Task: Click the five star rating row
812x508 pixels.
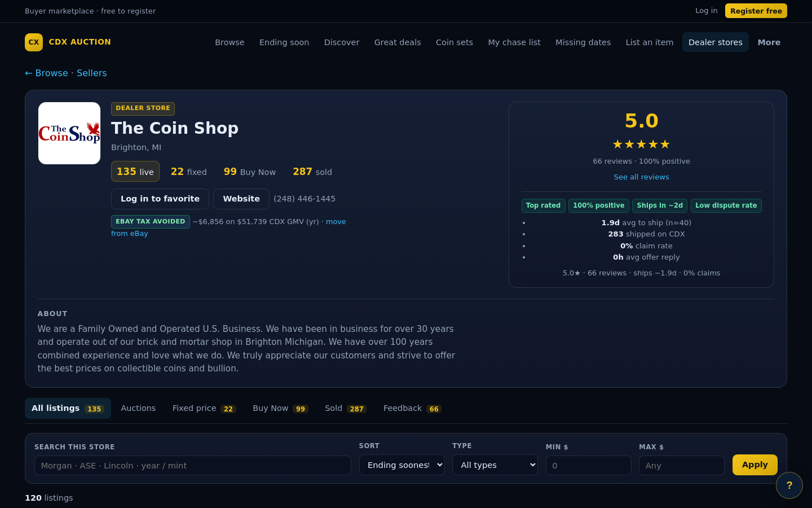Action: [642, 144]
